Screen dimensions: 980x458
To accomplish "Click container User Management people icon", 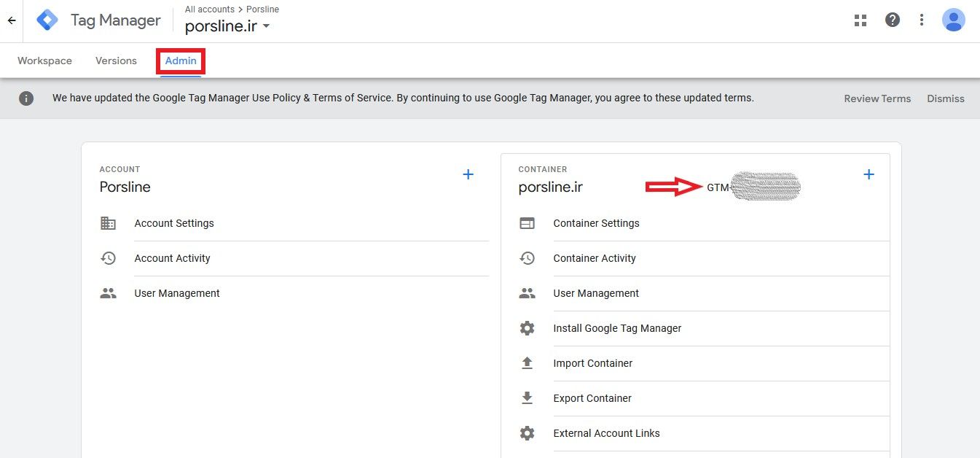I will point(527,293).
